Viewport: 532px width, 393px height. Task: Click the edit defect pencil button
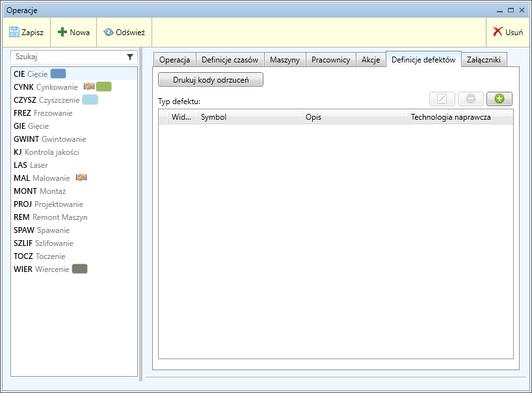click(442, 99)
